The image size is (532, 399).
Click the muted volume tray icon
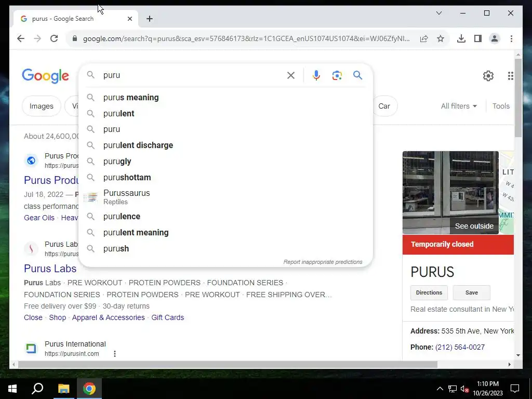click(x=464, y=389)
